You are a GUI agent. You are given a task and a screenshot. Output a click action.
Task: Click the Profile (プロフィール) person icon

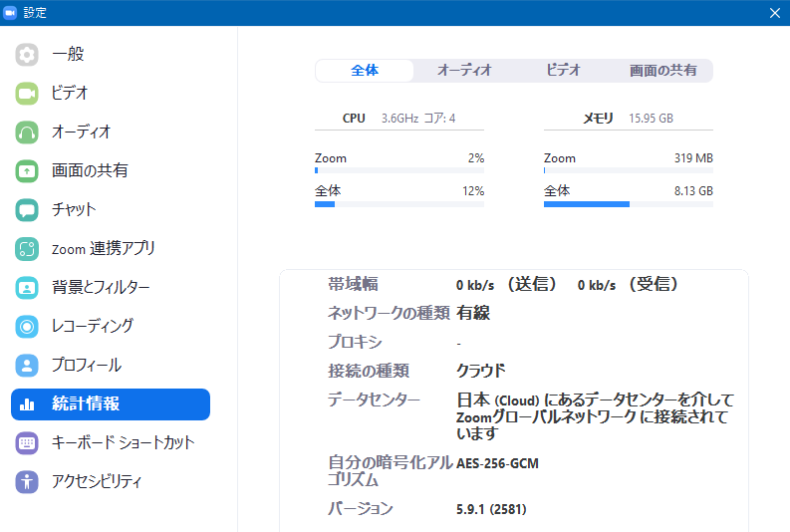(x=27, y=366)
